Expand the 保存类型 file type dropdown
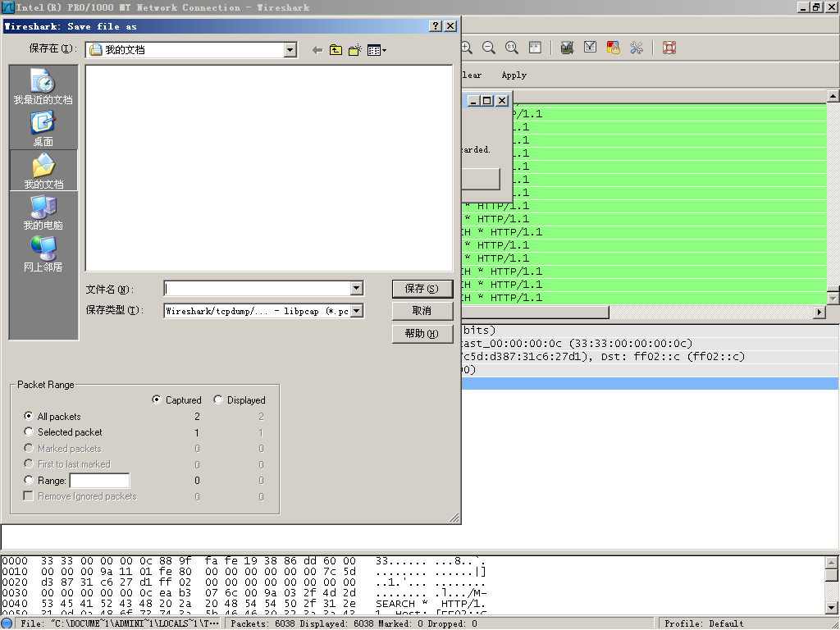Viewport: 840px width, 630px height. [x=357, y=311]
